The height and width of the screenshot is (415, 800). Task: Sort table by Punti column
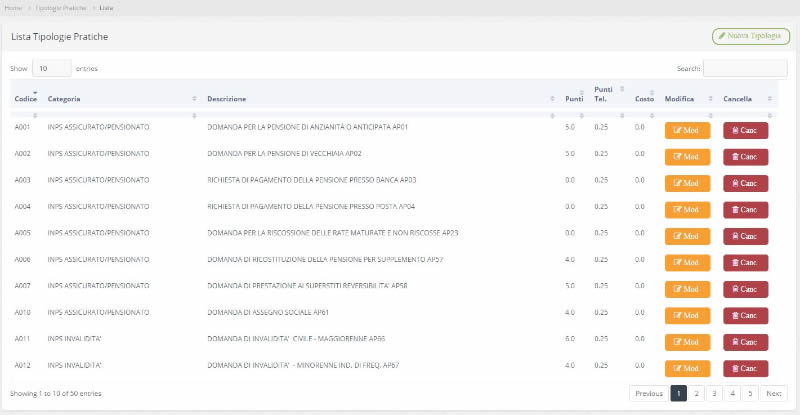click(574, 99)
